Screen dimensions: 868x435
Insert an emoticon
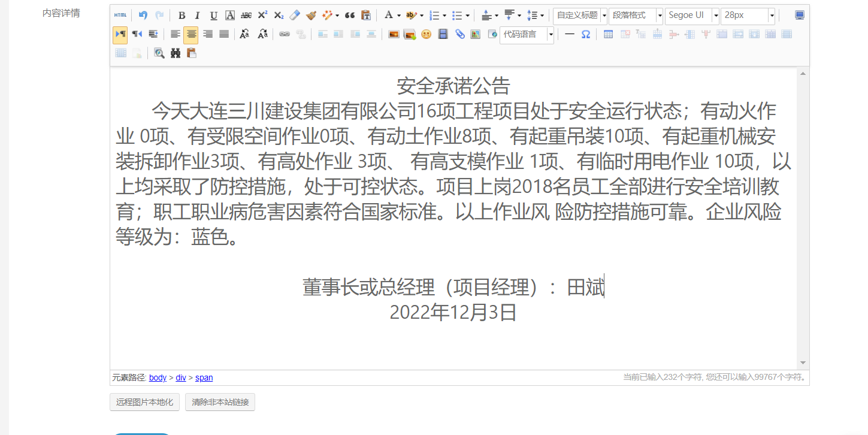point(426,34)
